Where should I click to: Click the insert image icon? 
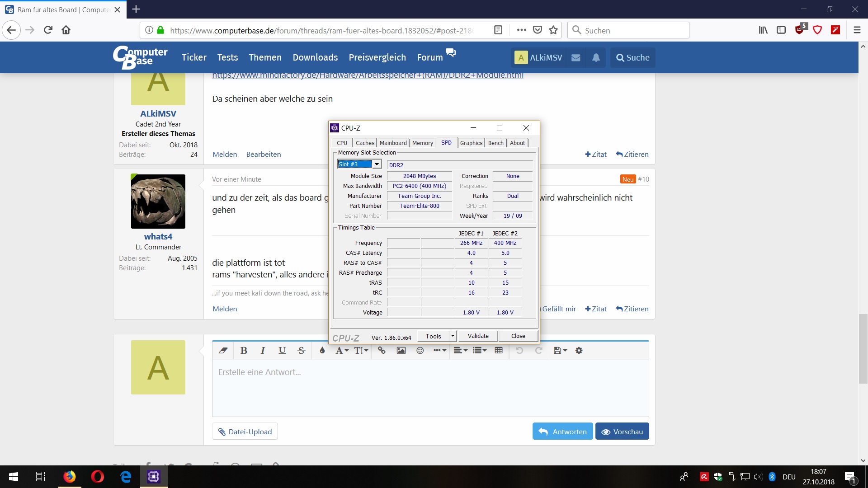[x=401, y=351]
